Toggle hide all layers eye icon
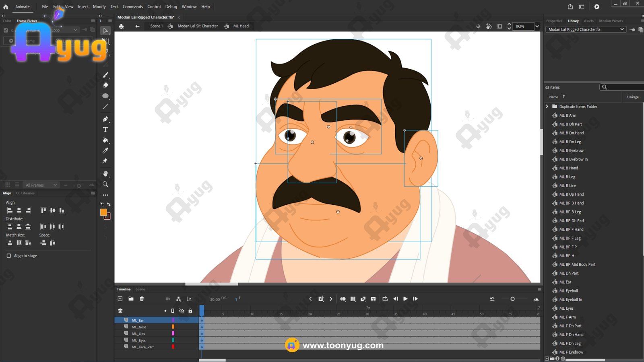Screen dimensions: 644x362 coord(182,311)
